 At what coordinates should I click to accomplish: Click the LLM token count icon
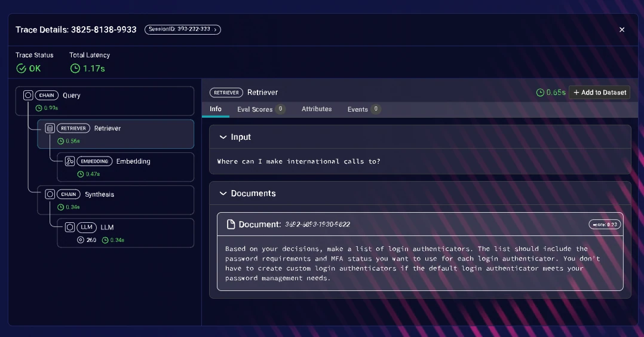click(x=81, y=240)
